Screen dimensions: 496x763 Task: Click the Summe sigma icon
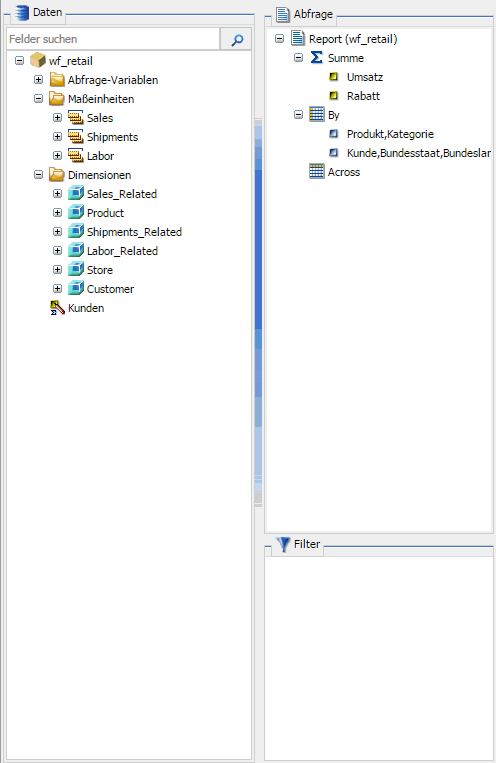317,57
